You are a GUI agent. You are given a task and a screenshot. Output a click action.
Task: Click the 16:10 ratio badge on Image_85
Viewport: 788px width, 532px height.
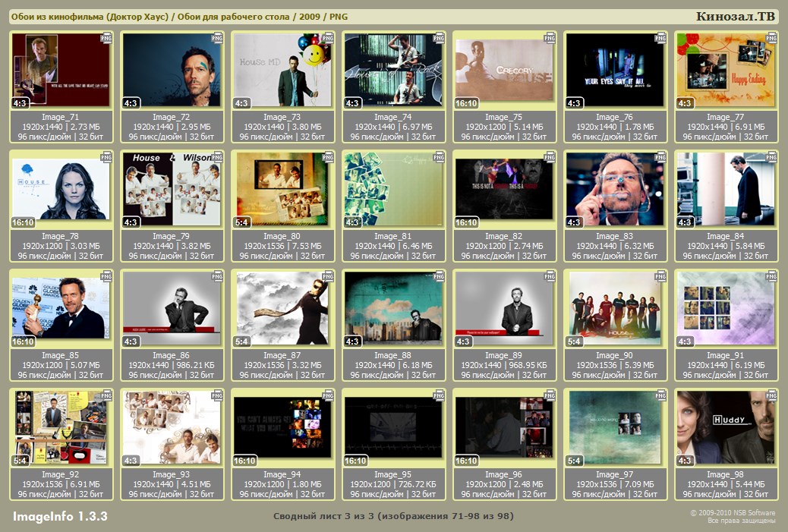click(23, 342)
